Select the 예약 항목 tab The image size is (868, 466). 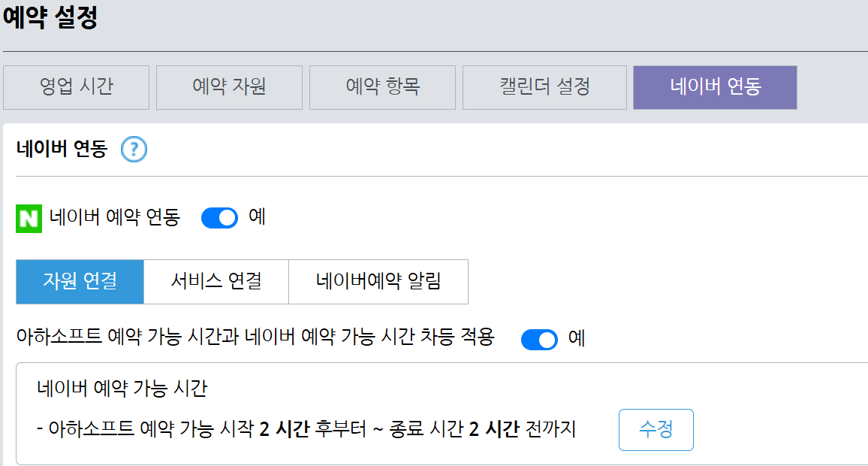[x=381, y=87]
